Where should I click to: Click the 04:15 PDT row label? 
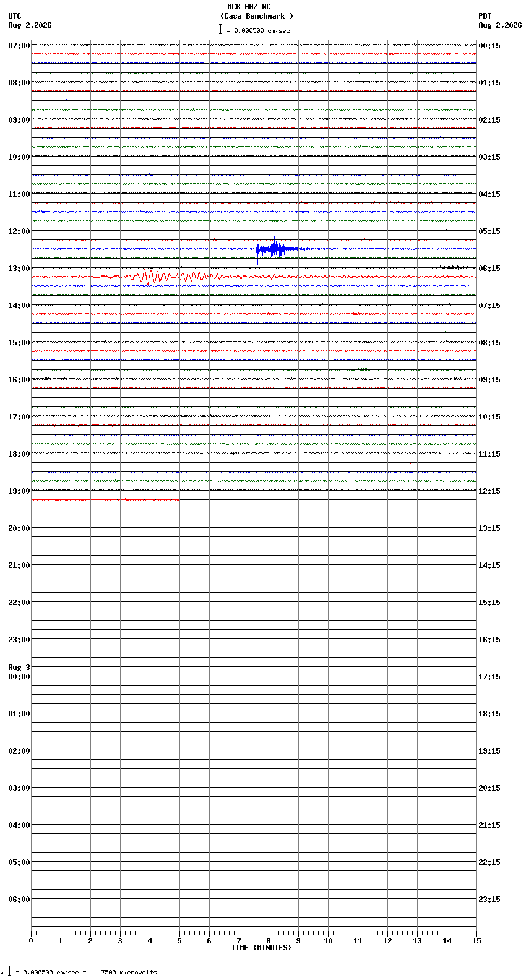click(489, 194)
